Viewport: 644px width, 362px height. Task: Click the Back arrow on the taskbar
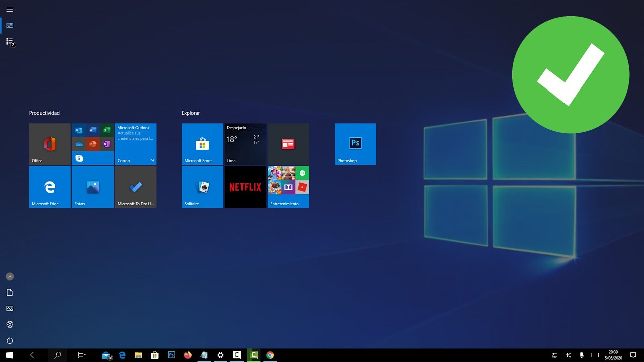34,355
